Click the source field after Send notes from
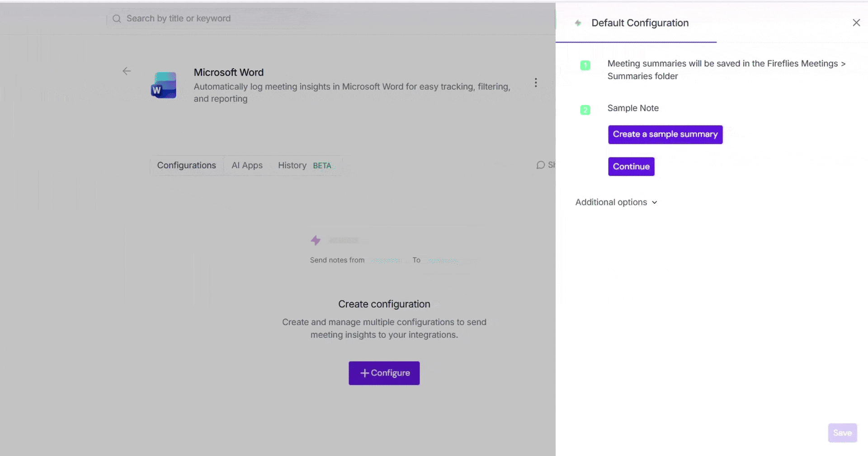868x456 pixels. (x=387, y=260)
